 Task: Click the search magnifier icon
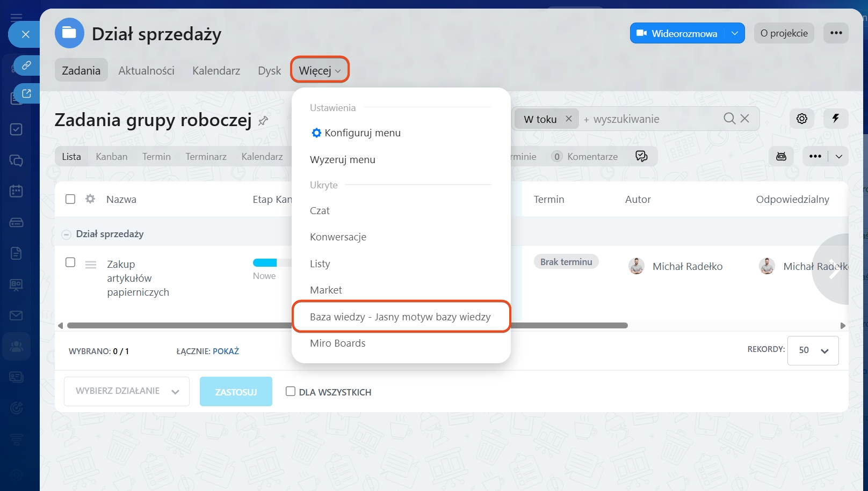tap(729, 119)
